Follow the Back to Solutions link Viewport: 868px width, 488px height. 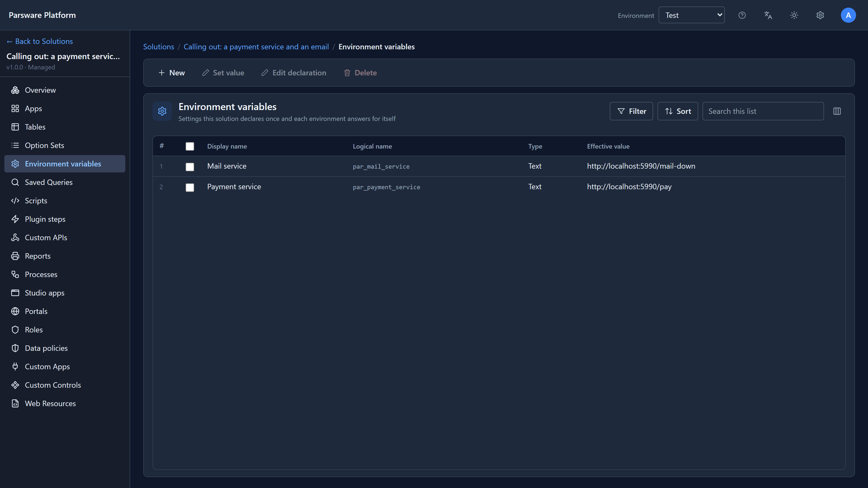coord(40,41)
